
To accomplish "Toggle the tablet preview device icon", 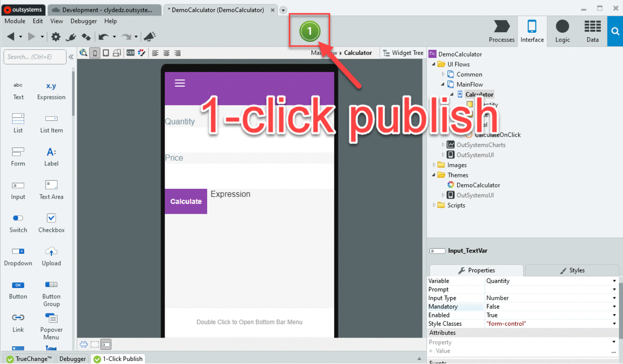I will pos(106,53).
